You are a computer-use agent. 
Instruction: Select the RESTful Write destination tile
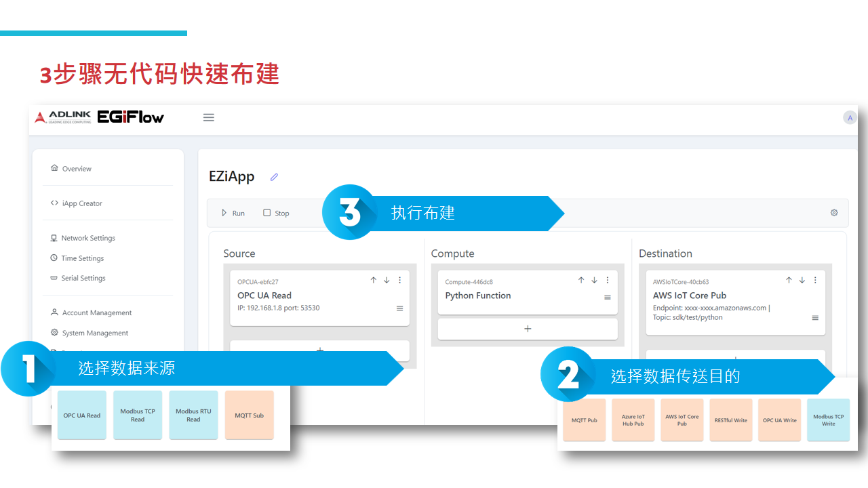point(730,420)
